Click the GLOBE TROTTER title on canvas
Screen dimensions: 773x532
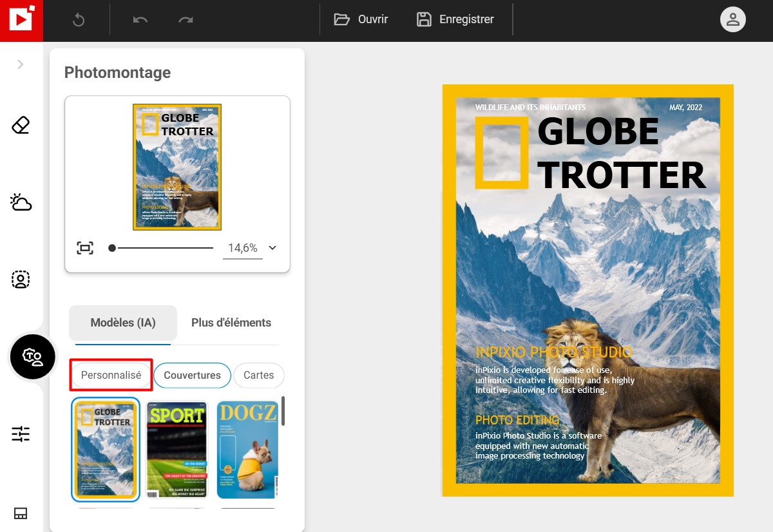point(621,153)
